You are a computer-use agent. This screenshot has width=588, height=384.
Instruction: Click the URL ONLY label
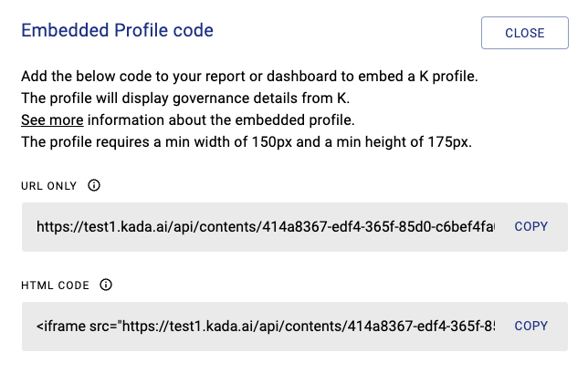tap(50, 186)
